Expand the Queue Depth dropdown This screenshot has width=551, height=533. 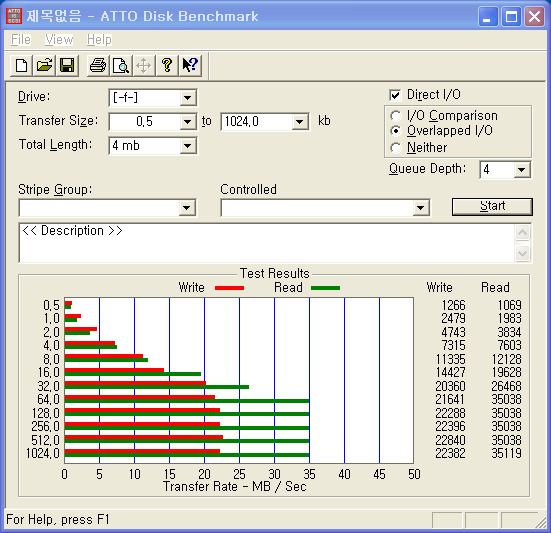(521, 170)
